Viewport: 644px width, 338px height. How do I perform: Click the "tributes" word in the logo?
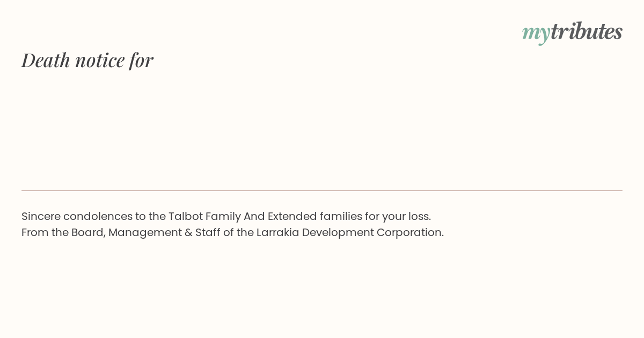pyautogui.click(x=586, y=31)
